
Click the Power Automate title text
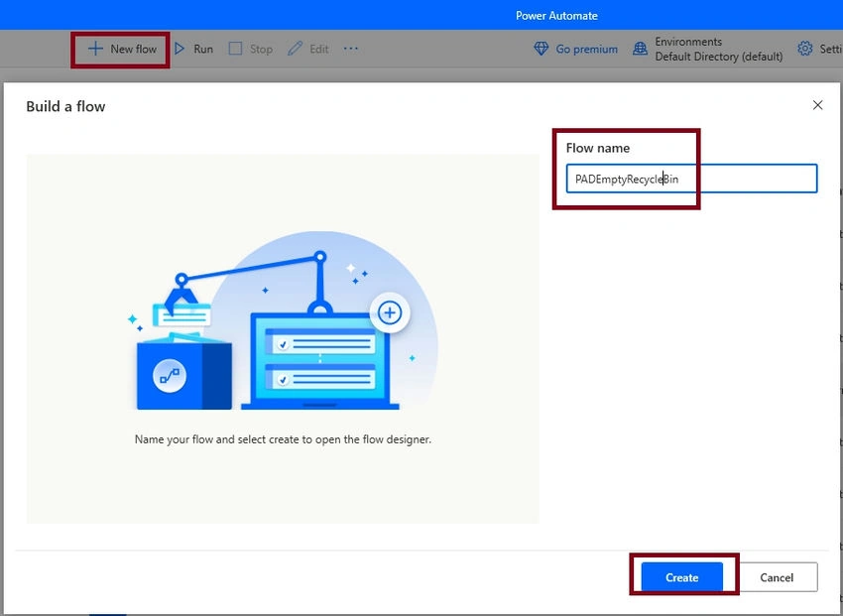[556, 16]
